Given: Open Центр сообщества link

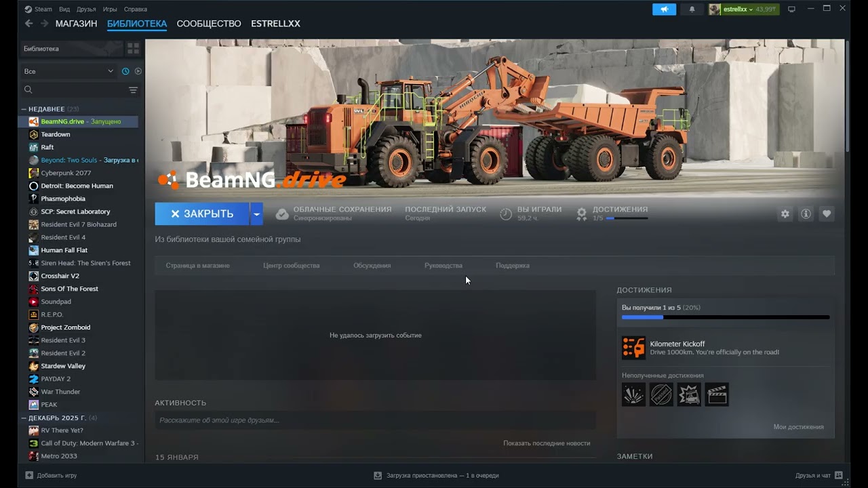Looking at the screenshot, I should (292, 266).
